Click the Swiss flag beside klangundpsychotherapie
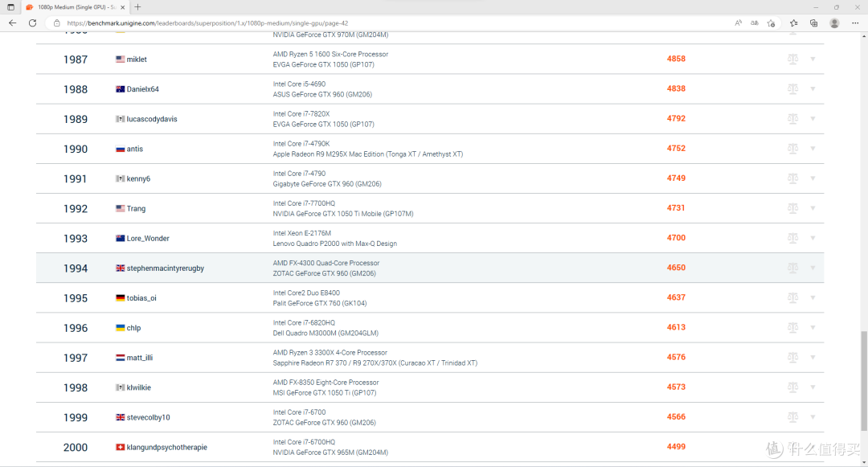This screenshot has width=868, height=467. click(x=120, y=447)
